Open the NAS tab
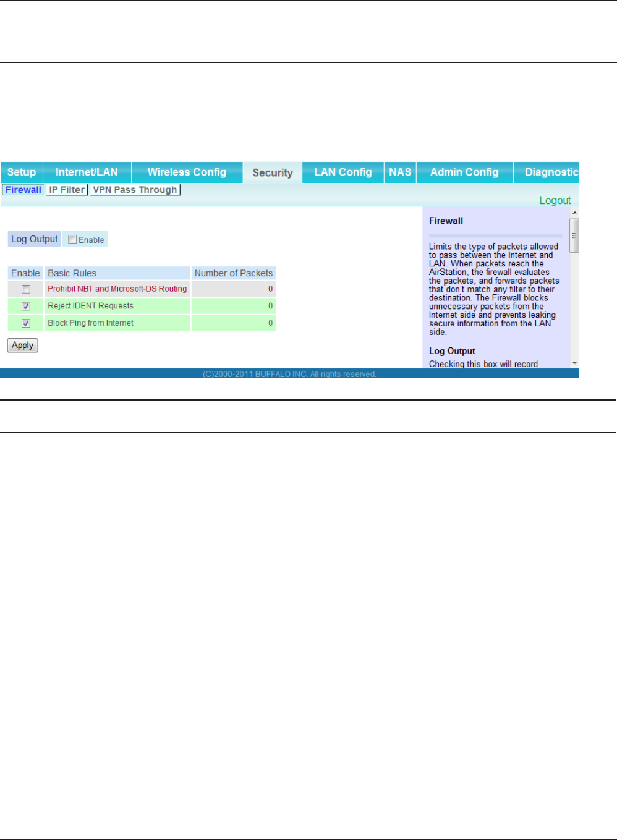Image resolution: width=617 pixels, height=840 pixels. click(x=400, y=172)
